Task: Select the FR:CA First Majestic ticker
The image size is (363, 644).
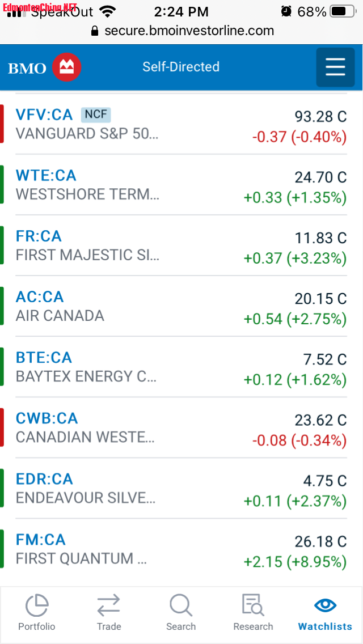Action: pyautogui.click(x=39, y=236)
